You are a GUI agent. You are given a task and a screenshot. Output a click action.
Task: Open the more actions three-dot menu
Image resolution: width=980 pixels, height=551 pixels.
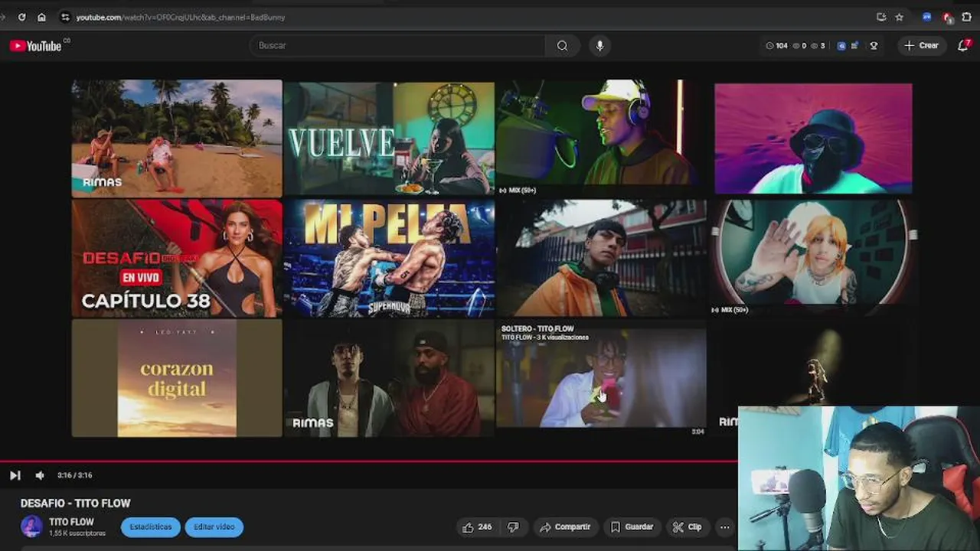pyautogui.click(x=724, y=527)
